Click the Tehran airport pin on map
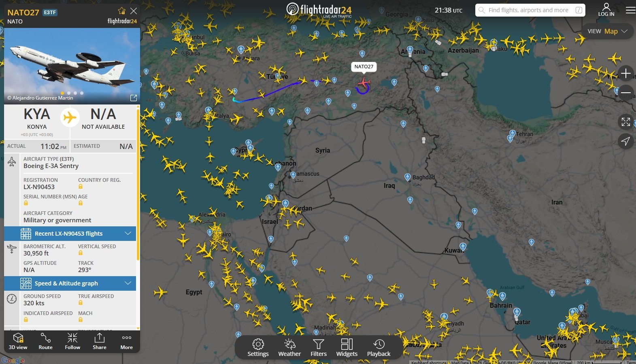 (x=513, y=134)
